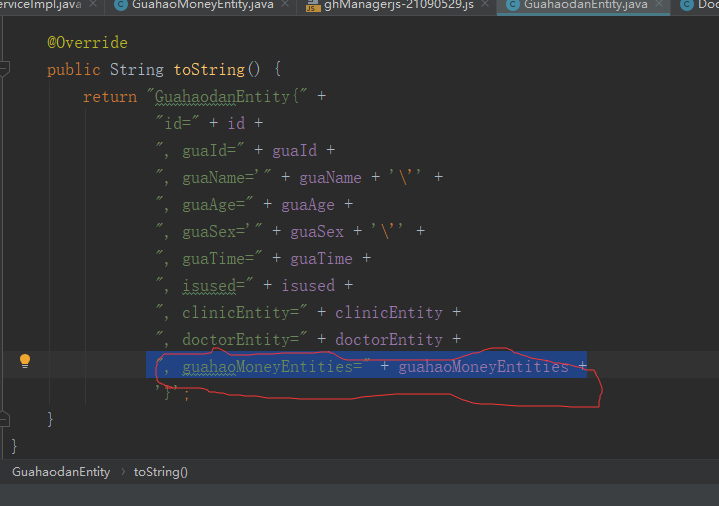Close the ghManagerjs-21090529.js tab
This screenshot has height=506, width=719.
485,4
